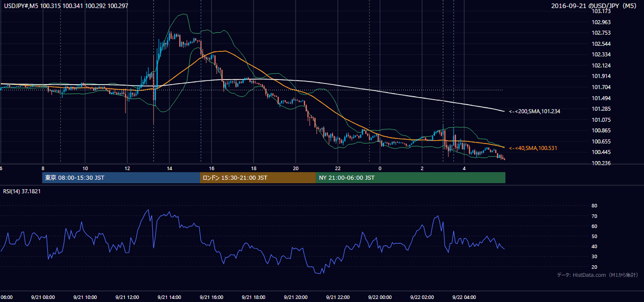Click the RSI level 80 axis label
The height and width of the screenshot is (302, 644).
594,206
